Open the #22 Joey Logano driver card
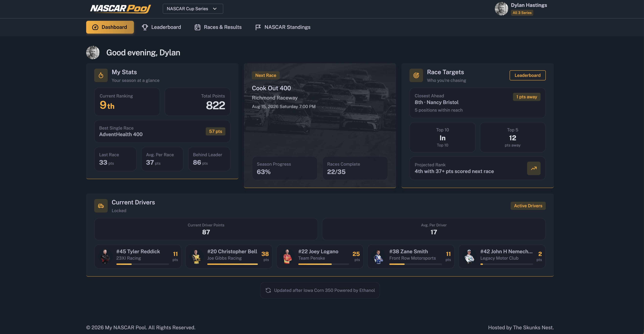Screen dimensions: 644x334 (x=320, y=257)
